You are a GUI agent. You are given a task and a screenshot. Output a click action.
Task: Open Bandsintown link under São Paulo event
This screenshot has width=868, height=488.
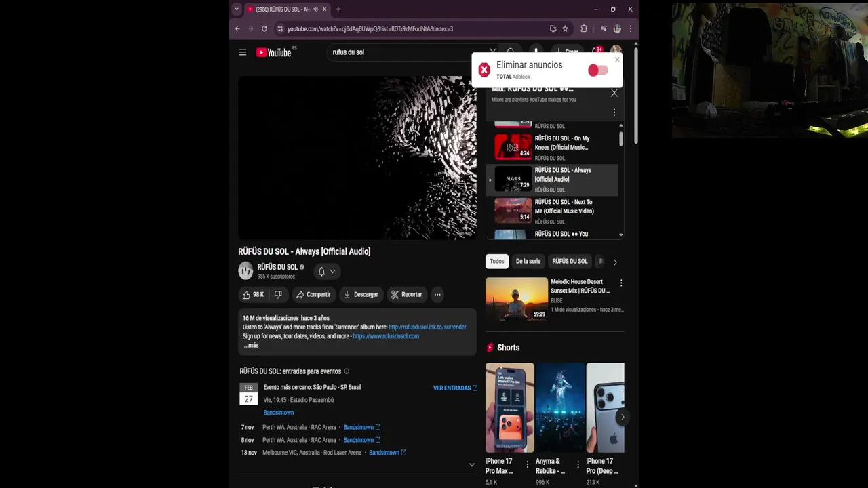279,413
